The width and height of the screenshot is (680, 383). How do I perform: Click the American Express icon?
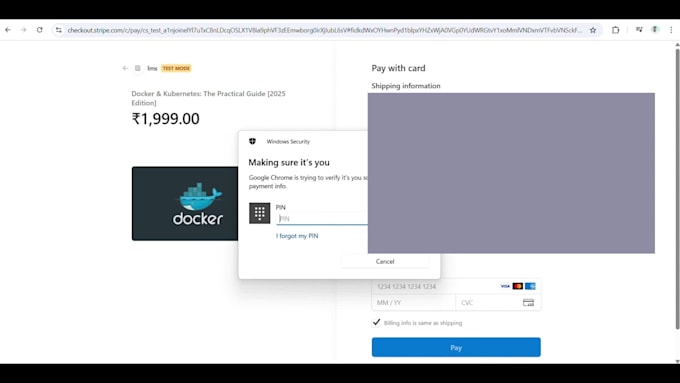tap(530, 286)
